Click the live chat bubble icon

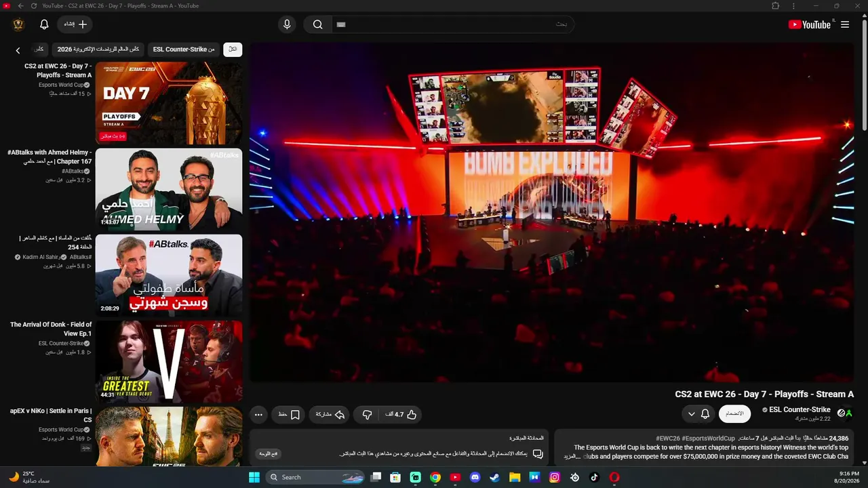[538, 453]
